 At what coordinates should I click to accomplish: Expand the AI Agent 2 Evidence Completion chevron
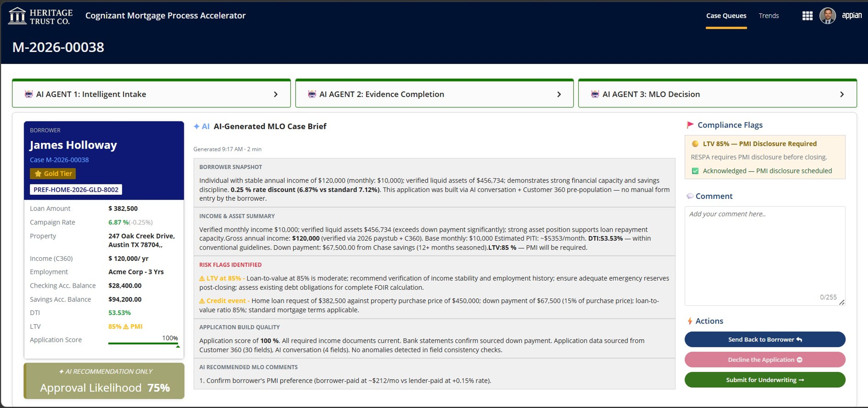point(559,94)
